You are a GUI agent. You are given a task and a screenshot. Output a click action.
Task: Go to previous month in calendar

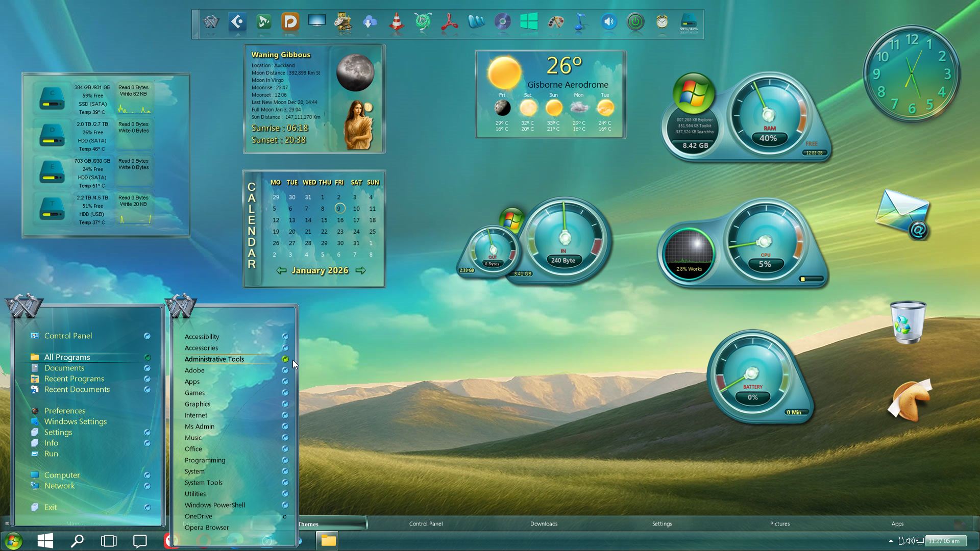click(281, 270)
